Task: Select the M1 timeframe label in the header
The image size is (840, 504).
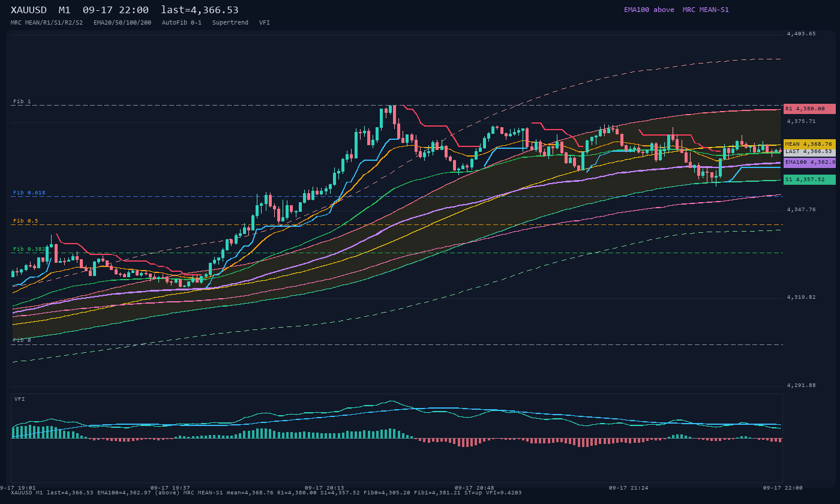Action: [x=64, y=10]
